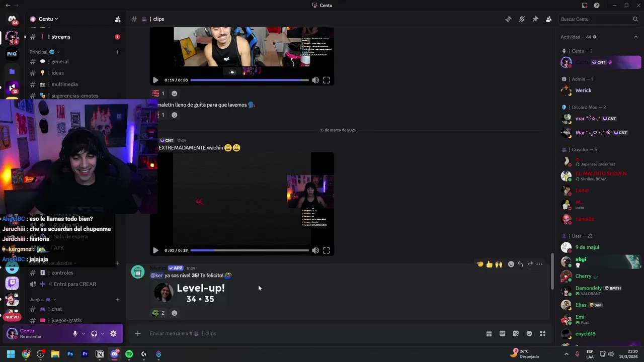Seek in the 0:03 / 0:19 video bar
This screenshot has height=362, width=644.
pyautogui.click(x=250, y=250)
